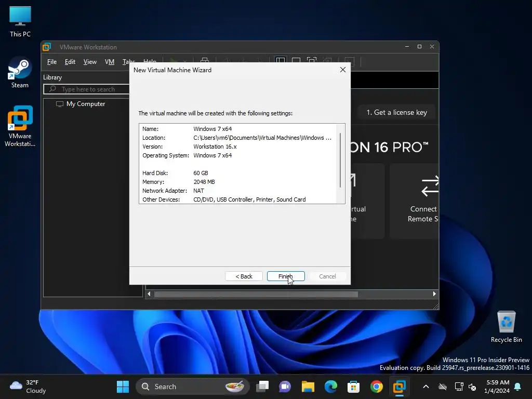Expand the hidden system tray icons chevron

point(426,387)
